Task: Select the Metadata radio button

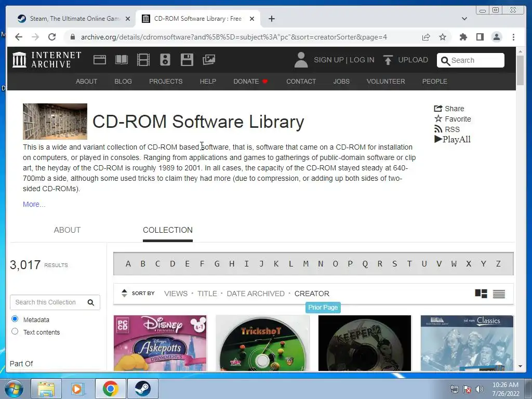Action: click(x=15, y=319)
